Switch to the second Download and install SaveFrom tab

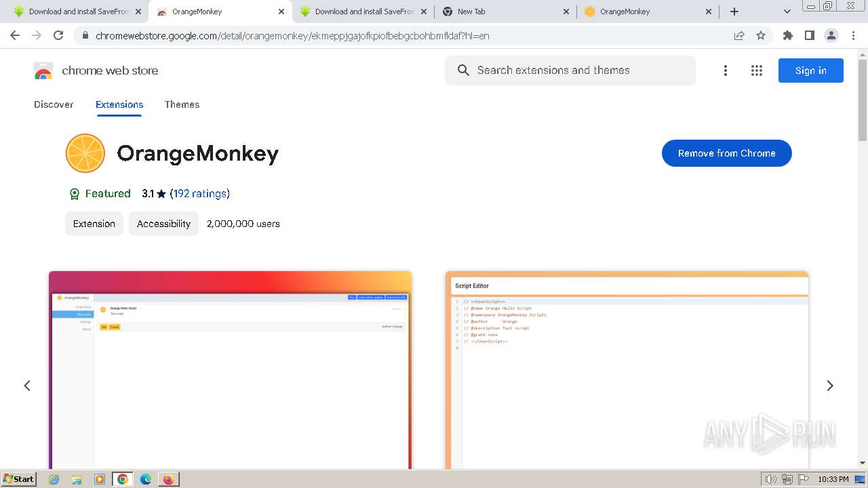pyautogui.click(x=363, y=12)
